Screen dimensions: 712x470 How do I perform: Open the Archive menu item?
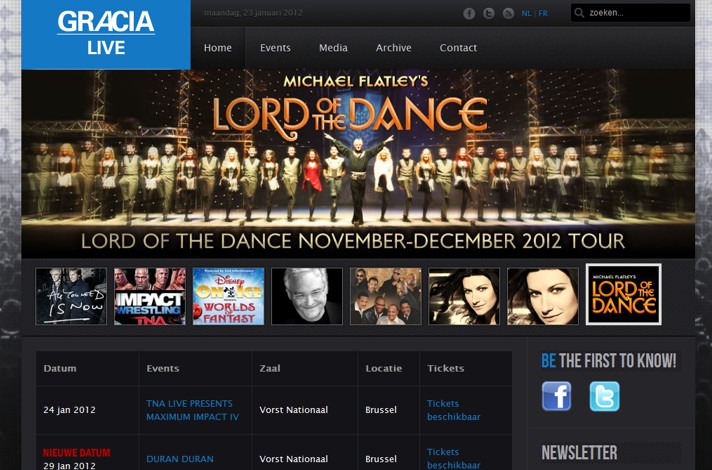393,48
